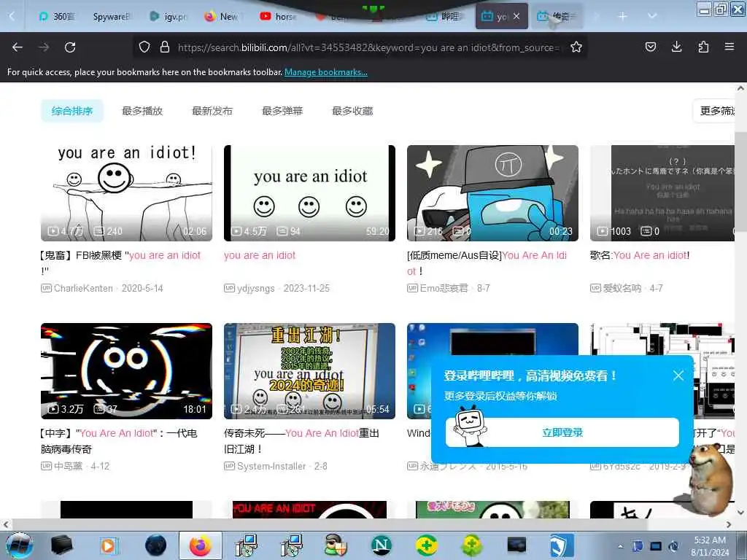Screen dimensions: 747x560
Task: Sort results by 最多收藏
Action: [x=352, y=111]
